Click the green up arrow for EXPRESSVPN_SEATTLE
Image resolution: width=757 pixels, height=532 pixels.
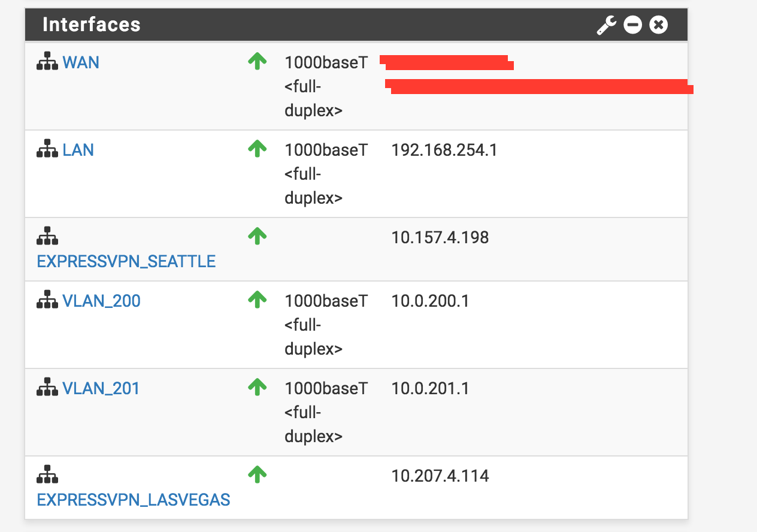coord(257,236)
